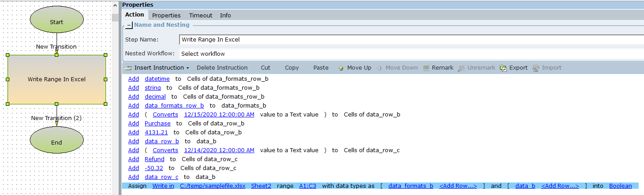This screenshot has height=195, width=644.
Task: Click Delete Instruction button
Action: (x=222, y=68)
